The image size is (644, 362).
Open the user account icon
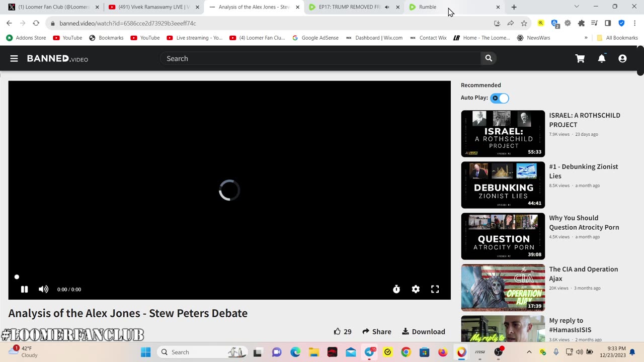pyautogui.click(x=622, y=59)
